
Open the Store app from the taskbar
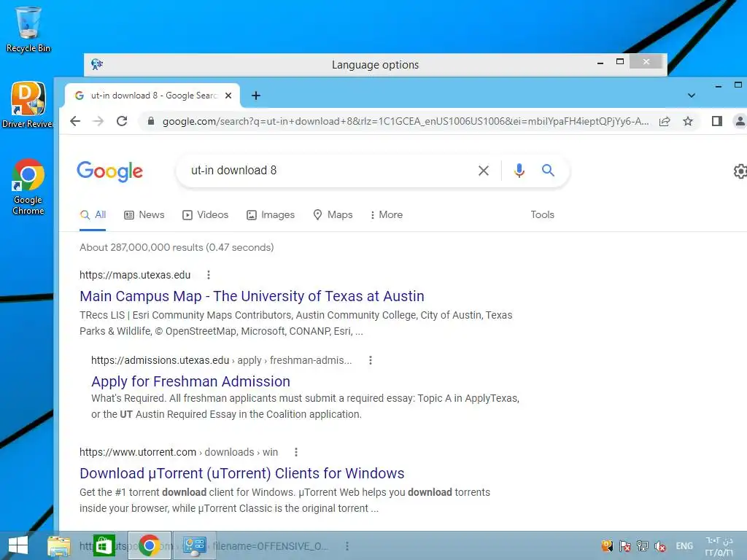click(104, 545)
